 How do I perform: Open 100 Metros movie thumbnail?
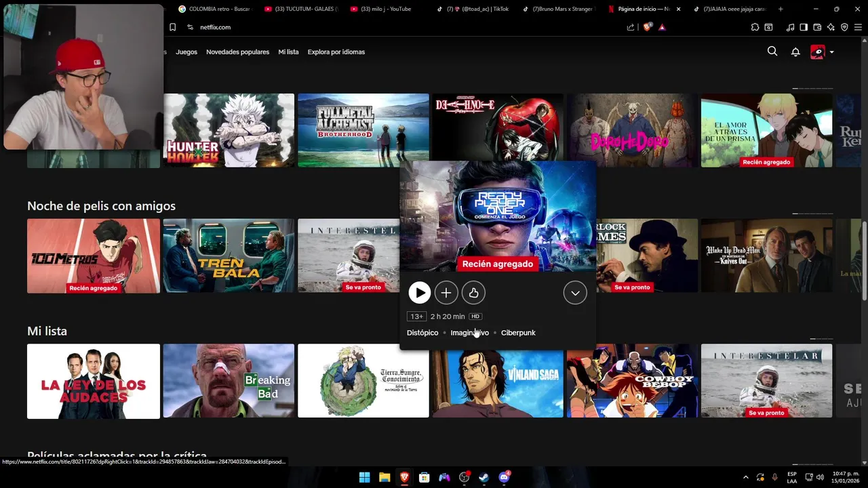tap(94, 256)
